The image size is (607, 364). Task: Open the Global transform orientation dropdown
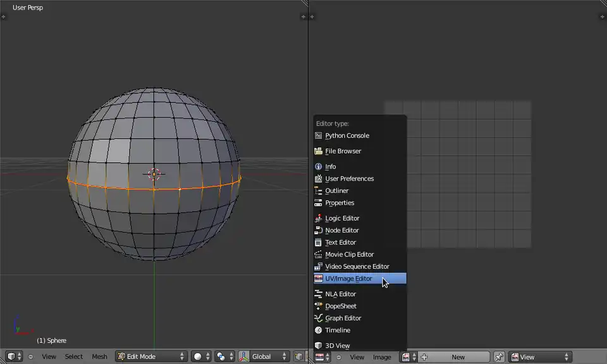[x=270, y=357]
